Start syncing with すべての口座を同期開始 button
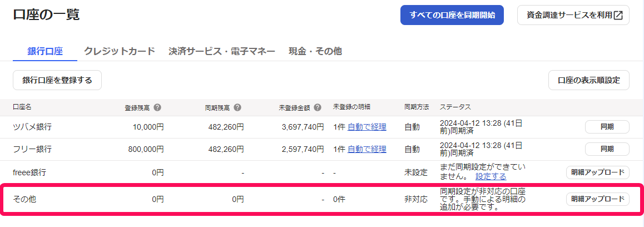 (452, 15)
